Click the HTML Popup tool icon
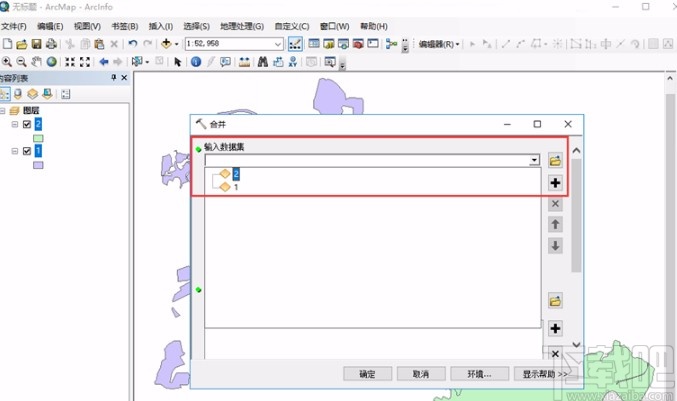 point(225,62)
